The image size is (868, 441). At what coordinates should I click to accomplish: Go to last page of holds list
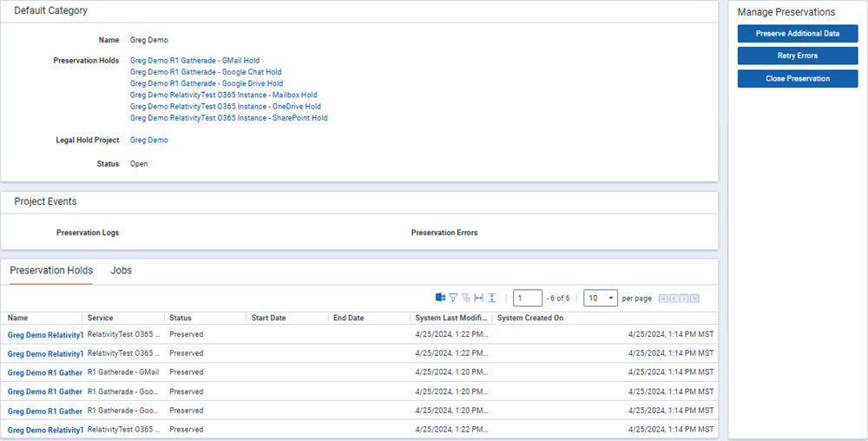click(694, 299)
